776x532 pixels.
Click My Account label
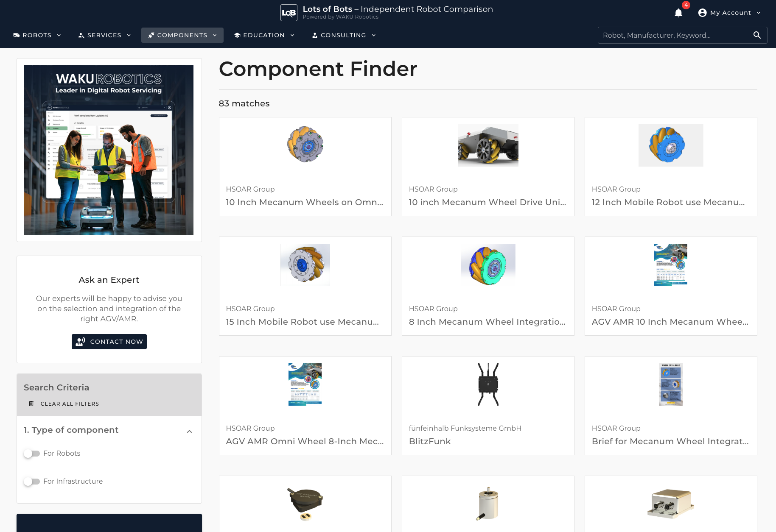[x=731, y=13]
